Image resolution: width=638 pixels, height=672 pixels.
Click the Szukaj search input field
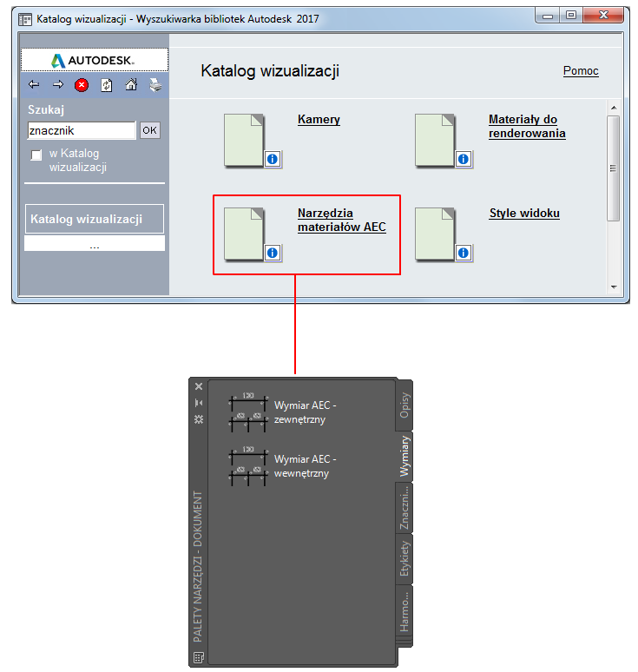tap(82, 130)
